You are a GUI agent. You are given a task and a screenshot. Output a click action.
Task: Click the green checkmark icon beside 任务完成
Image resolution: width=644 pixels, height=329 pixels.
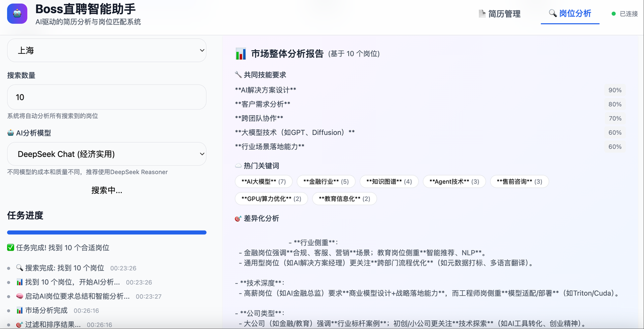(x=11, y=248)
